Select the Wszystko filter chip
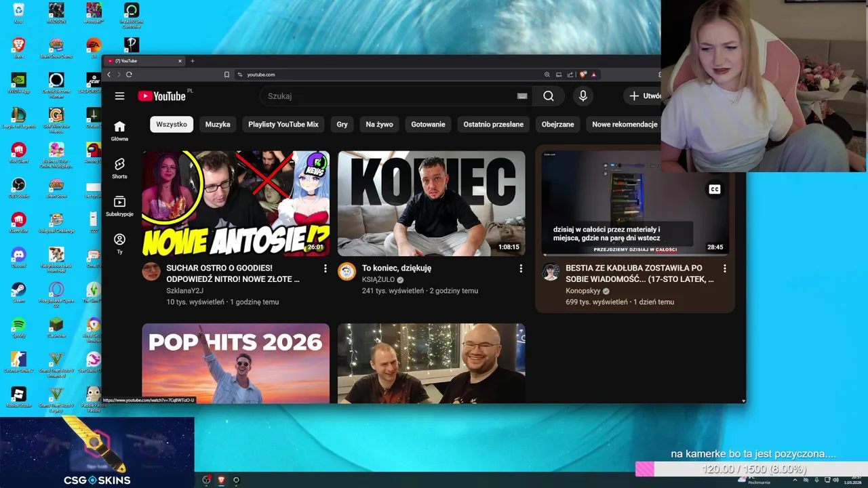The width and height of the screenshot is (868, 488). point(172,125)
